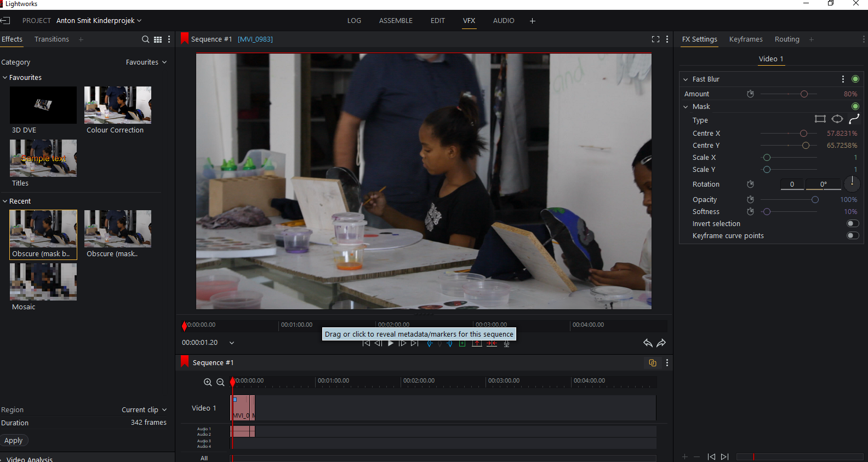This screenshot has height=462, width=868.
Task: Toggle the Softness keyframe stopwatch
Action: (x=751, y=212)
